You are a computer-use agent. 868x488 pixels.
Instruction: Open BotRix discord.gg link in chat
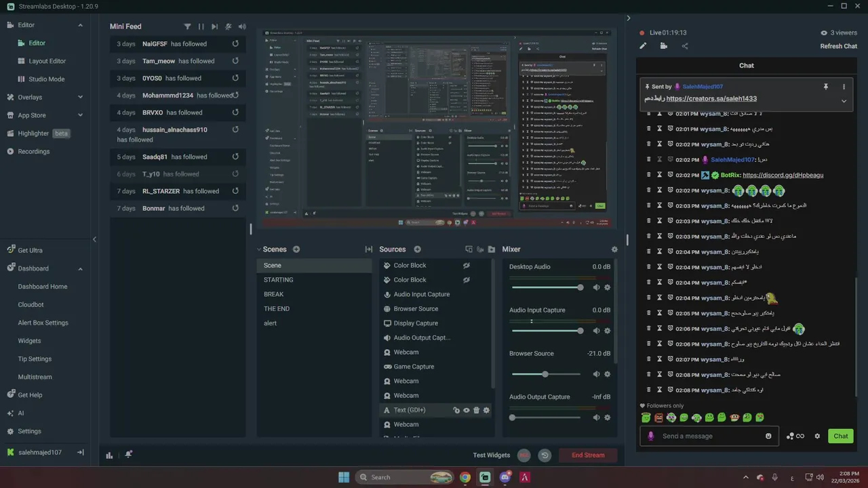(783, 175)
